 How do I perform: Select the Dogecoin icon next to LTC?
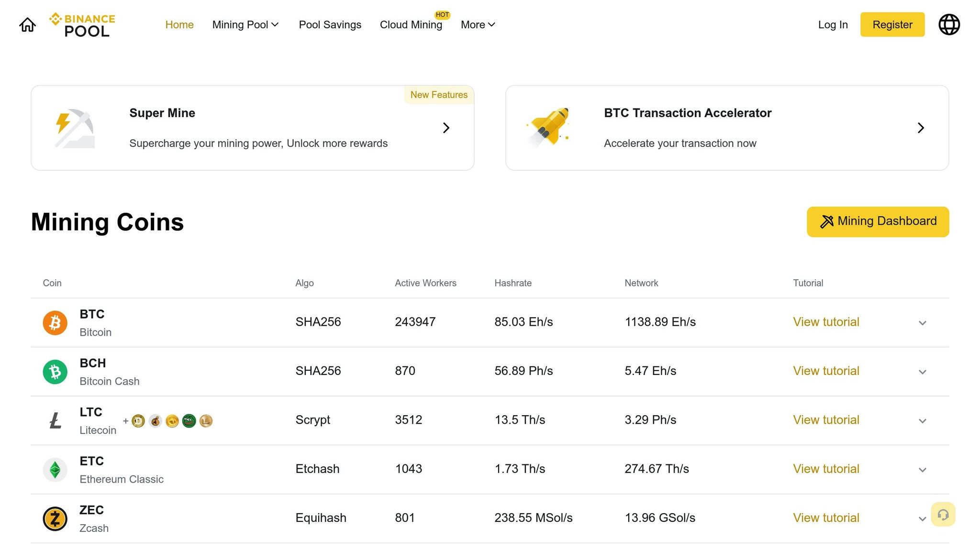click(137, 421)
